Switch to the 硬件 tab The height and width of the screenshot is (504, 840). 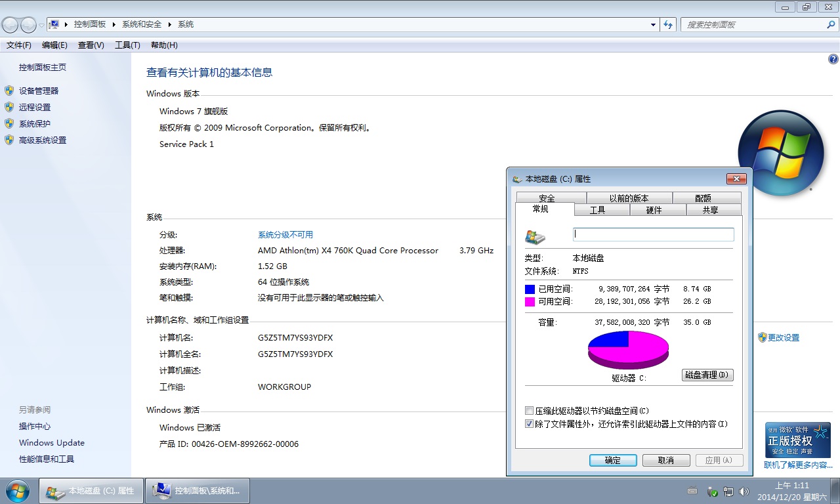point(654,210)
